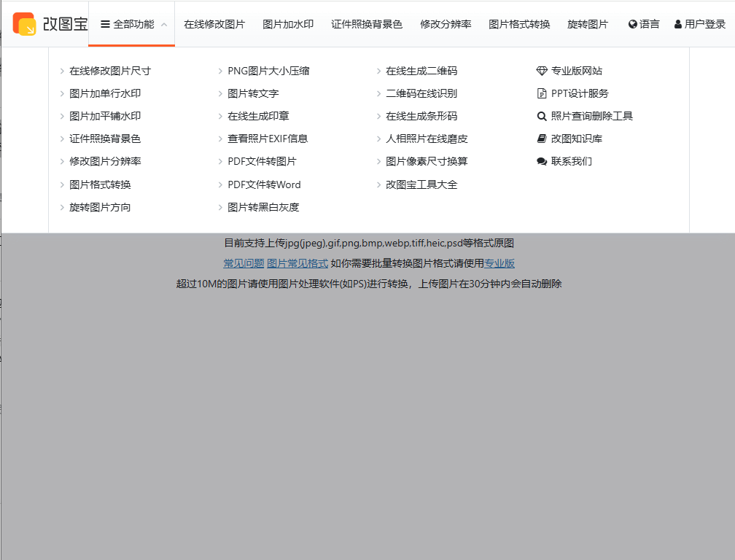Screen dimensions: 735x560
Task: Click the 改图宝 logo icon
Action: pyautogui.click(x=23, y=23)
